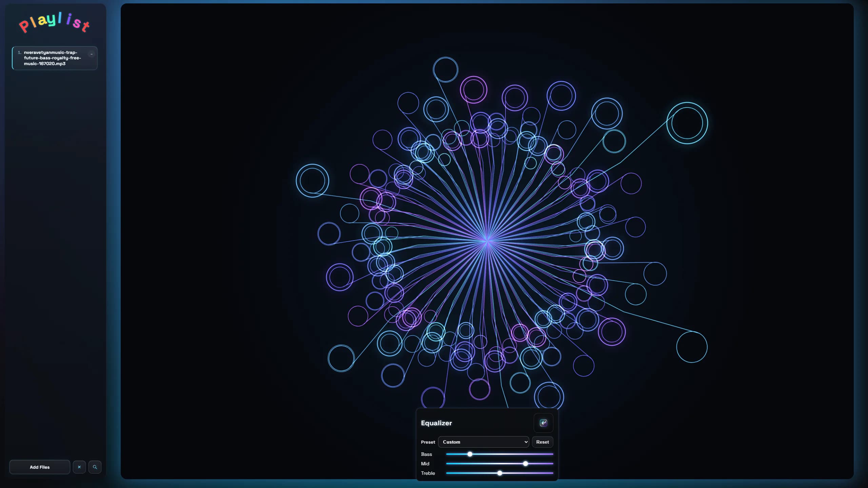Click the track number 1 in playlist

pos(19,53)
